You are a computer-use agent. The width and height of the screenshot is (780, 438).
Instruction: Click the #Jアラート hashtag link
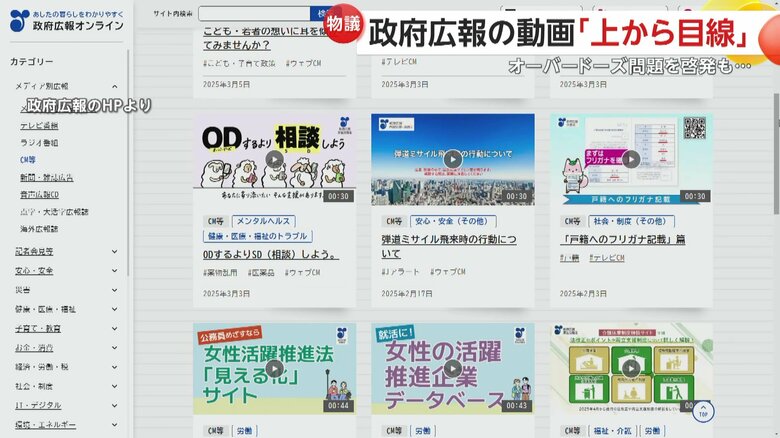401,272
